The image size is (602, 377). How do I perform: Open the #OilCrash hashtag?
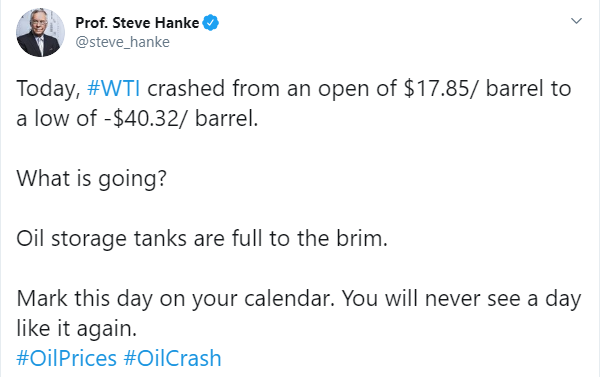172,359
